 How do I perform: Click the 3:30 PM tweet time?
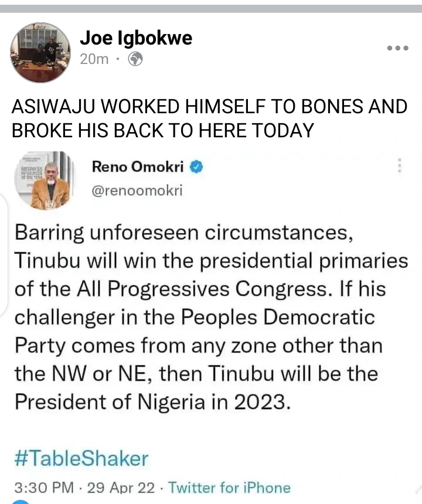44,488
